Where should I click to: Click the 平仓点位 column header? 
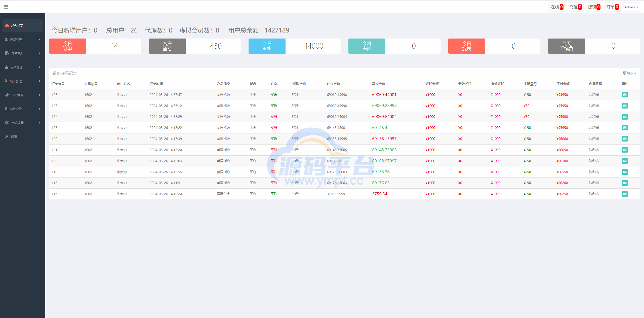[379, 84]
